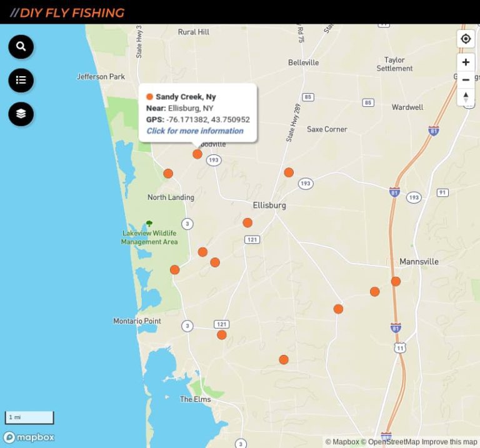This screenshot has height=448, width=480.
Task: Select the marker beside the lower 121 shield
Action: [222, 335]
